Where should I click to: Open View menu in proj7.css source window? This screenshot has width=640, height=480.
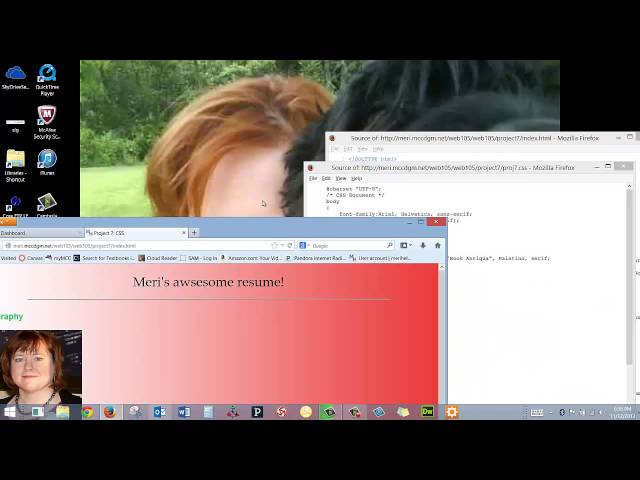pyautogui.click(x=341, y=178)
